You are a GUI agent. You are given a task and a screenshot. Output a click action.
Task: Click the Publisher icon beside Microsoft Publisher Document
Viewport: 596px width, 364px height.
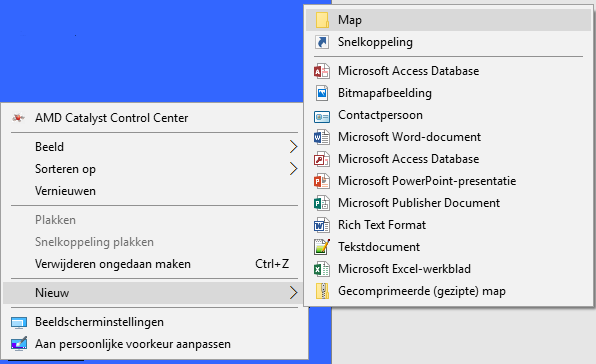click(322, 203)
